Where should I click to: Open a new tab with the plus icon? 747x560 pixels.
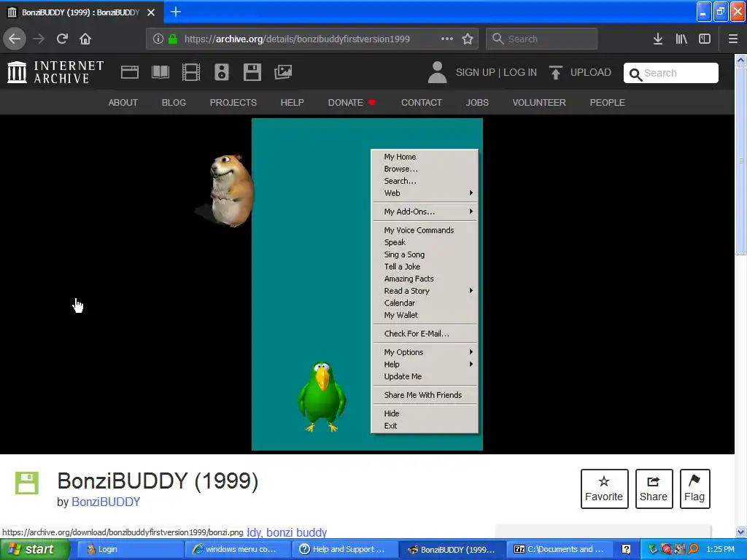pyautogui.click(x=175, y=12)
